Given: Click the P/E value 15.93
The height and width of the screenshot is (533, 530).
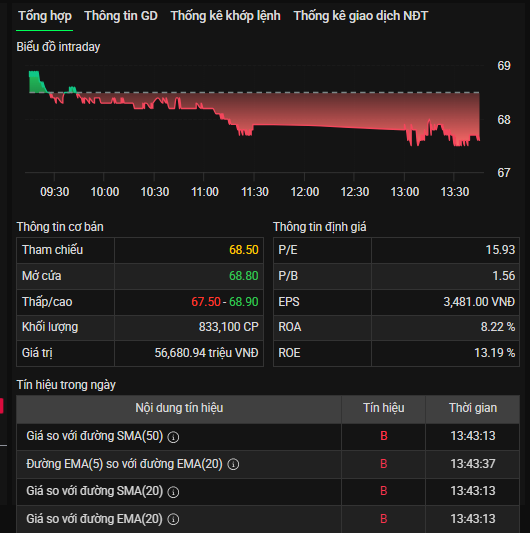Looking at the screenshot, I should [500, 250].
